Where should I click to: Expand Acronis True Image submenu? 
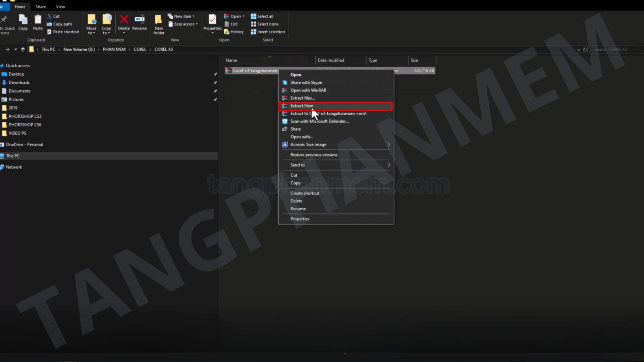tap(388, 144)
